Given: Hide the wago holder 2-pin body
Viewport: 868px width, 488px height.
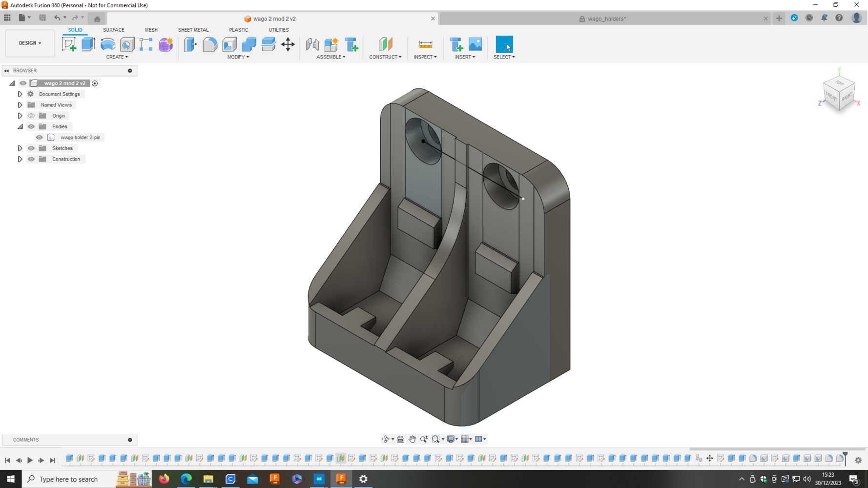Looking at the screenshot, I should pos(40,138).
